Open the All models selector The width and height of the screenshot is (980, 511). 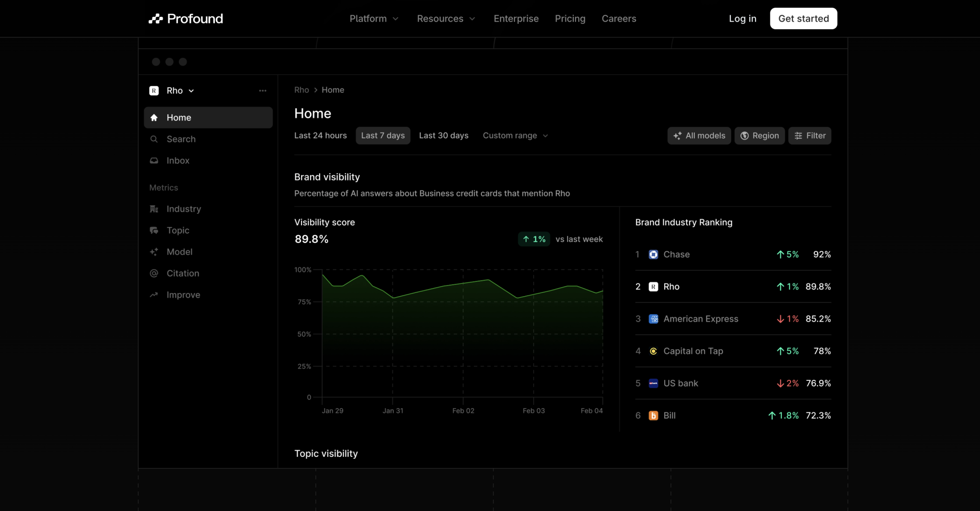pos(699,136)
